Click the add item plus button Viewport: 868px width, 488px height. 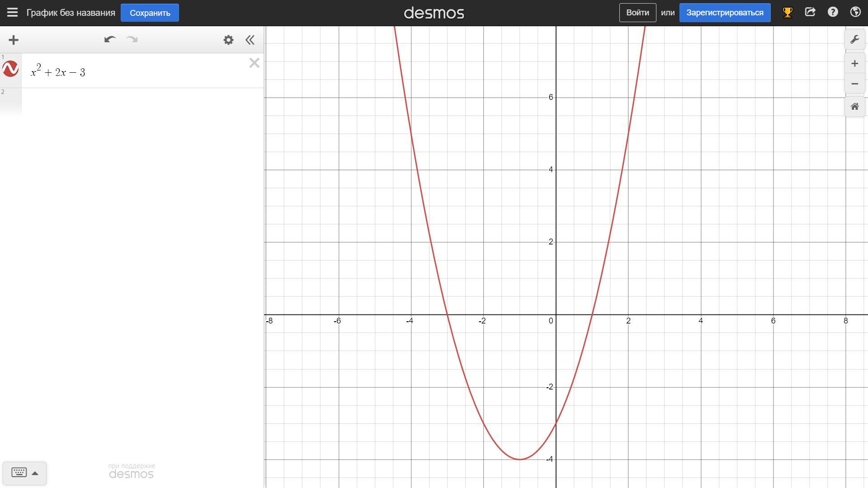pos(14,40)
